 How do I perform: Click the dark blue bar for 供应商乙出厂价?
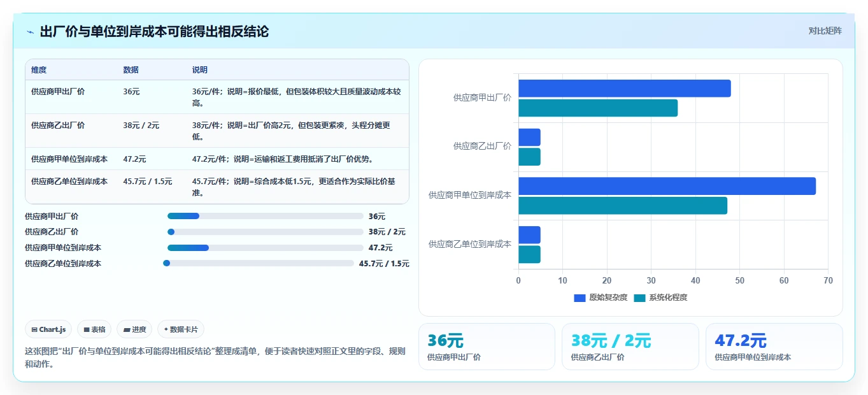(x=529, y=138)
